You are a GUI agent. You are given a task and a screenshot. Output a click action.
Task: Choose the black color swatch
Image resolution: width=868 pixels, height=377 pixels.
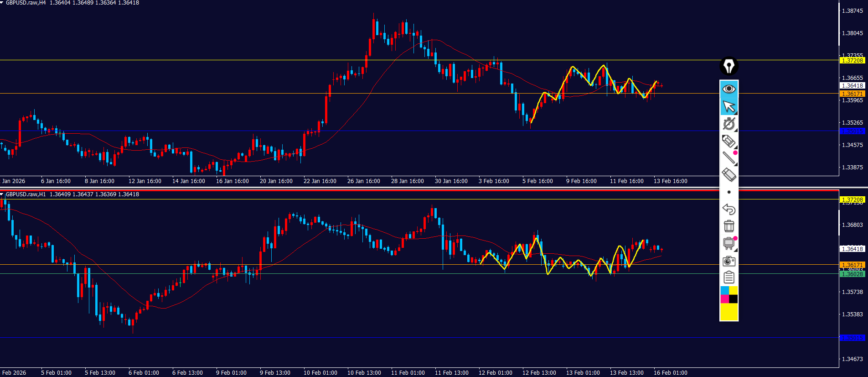[x=733, y=299]
